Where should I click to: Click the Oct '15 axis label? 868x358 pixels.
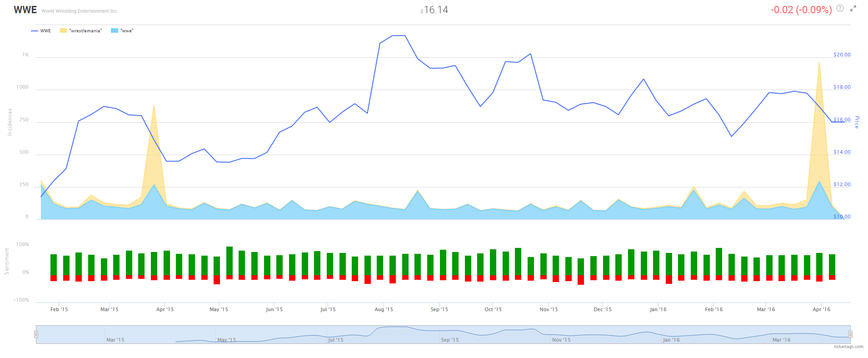pos(493,309)
